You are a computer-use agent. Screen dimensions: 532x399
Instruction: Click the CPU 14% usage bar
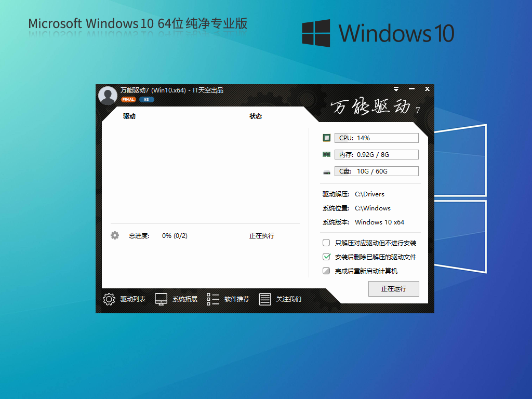pos(376,138)
